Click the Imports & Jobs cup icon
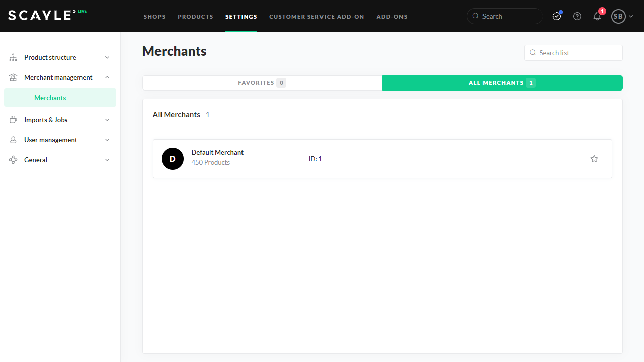 [x=13, y=120]
